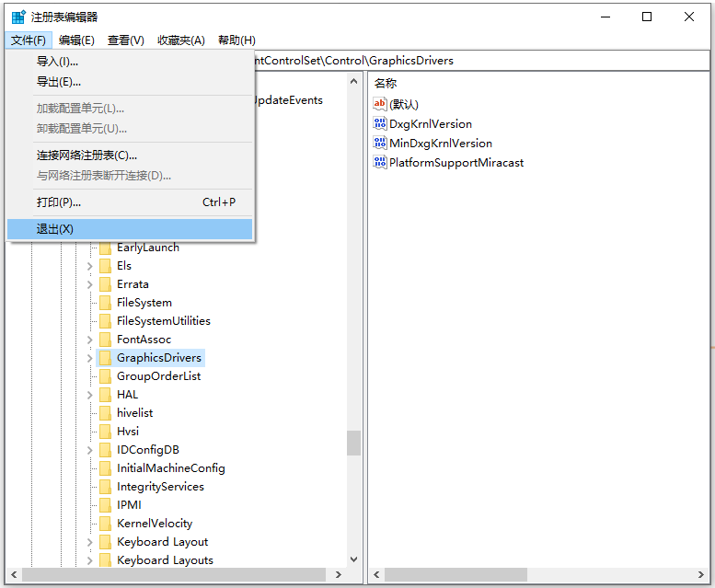715x588 pixels.
Task: Click the tree pane scroll up arrow
Action: pos(353,81)
